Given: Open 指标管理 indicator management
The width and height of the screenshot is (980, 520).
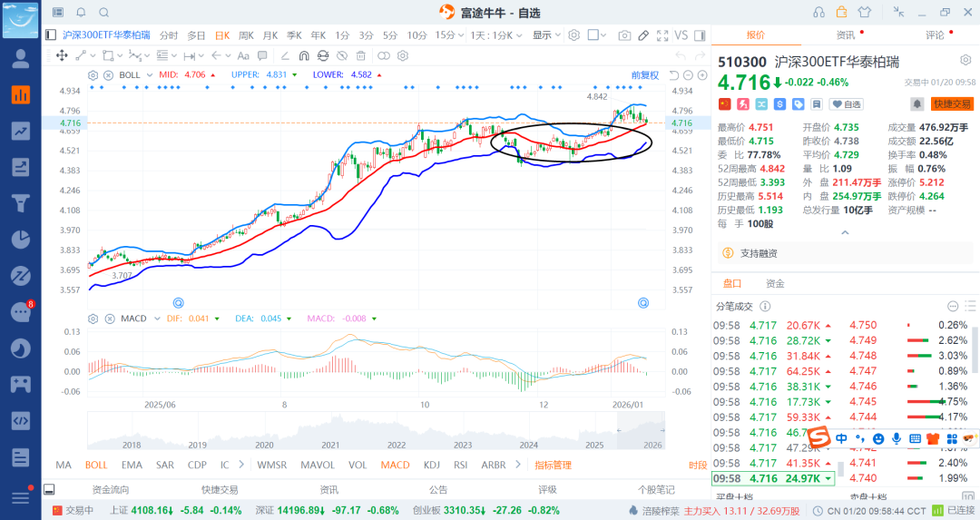Looking at the screenshot, I should [x=554, y=465].
